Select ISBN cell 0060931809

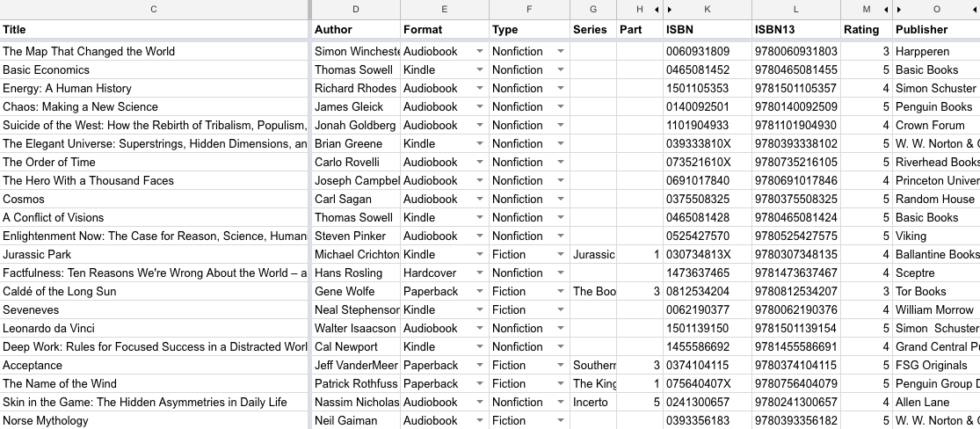708,51
